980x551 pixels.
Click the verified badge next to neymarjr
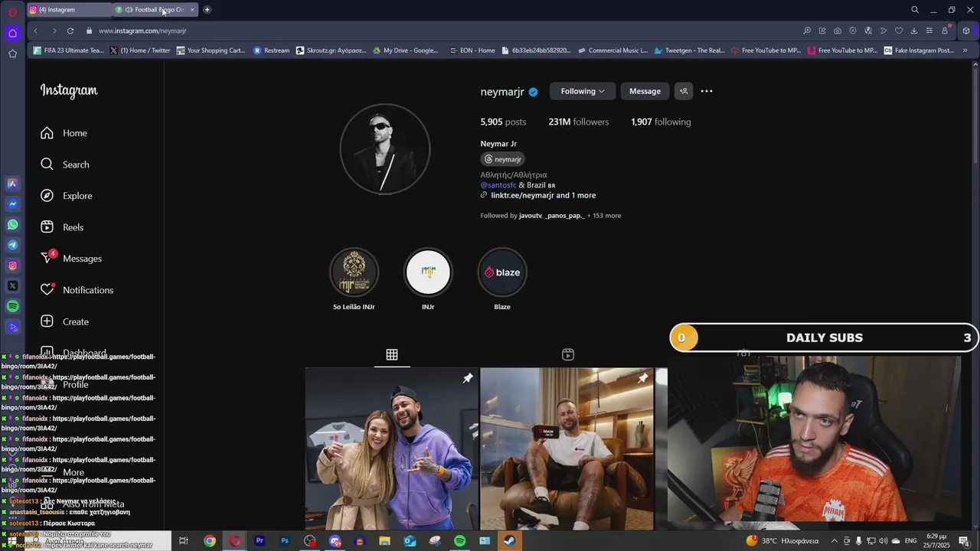533,92
